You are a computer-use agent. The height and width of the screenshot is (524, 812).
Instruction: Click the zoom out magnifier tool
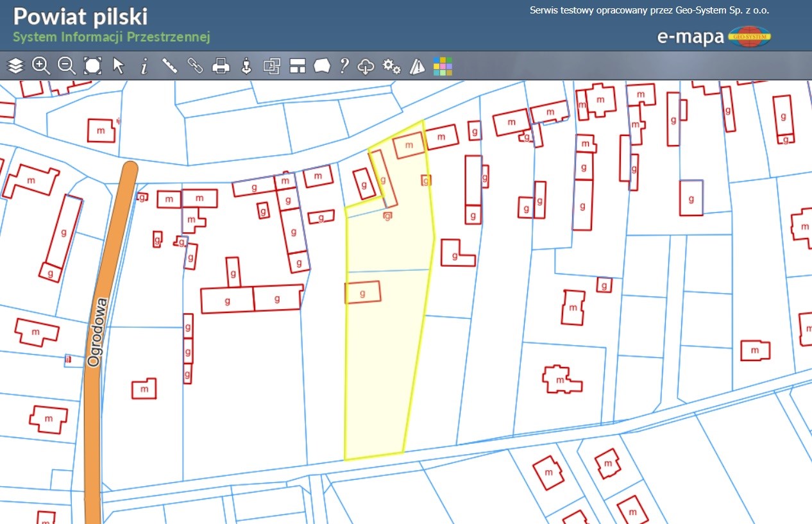[67, 65]
